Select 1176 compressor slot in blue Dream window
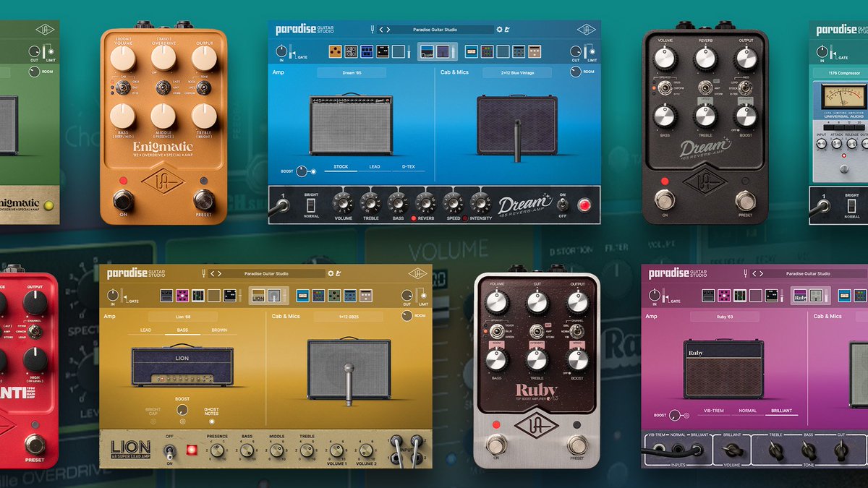The height and width of the screenshot is (488, 868). click(471, 51)
